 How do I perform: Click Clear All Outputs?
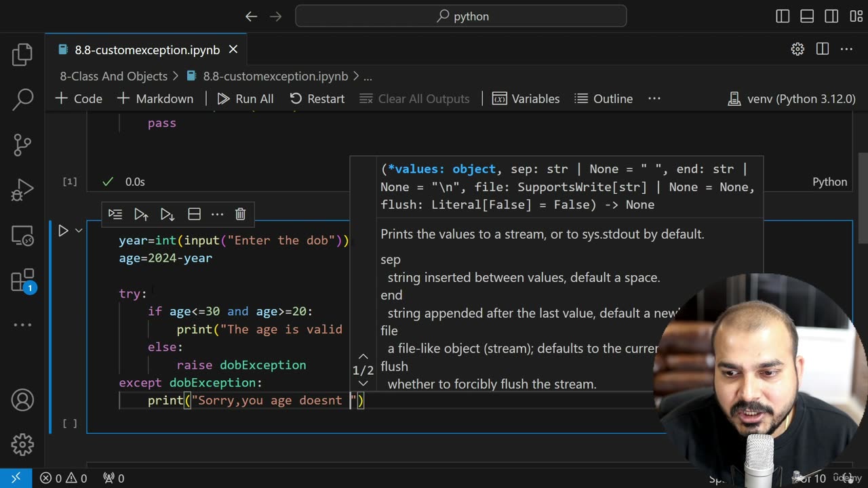tap(414, 98)
